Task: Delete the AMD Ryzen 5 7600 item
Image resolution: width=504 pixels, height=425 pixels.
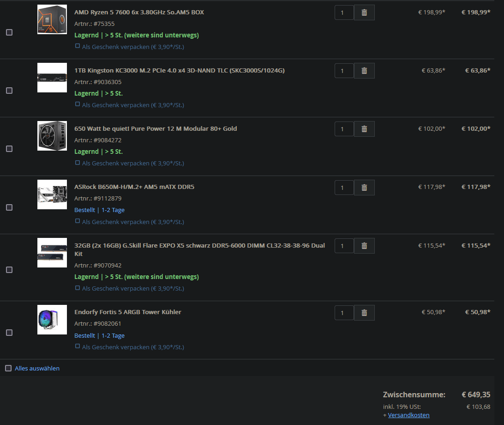Action: pyautogui.click(x=364, y=12)
